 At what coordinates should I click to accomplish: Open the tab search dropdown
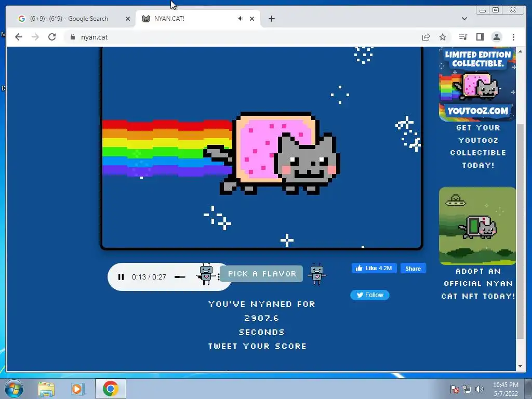click(464, 19)
